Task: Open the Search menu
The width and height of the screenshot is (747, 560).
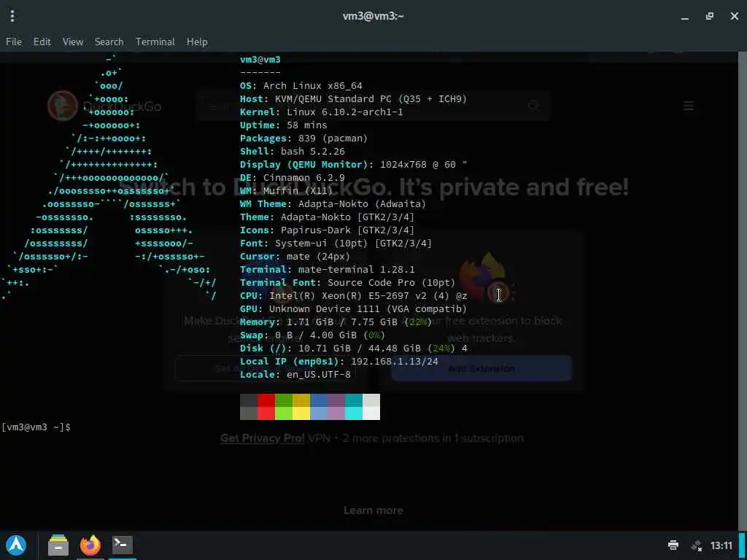Action: click(109, 42)
